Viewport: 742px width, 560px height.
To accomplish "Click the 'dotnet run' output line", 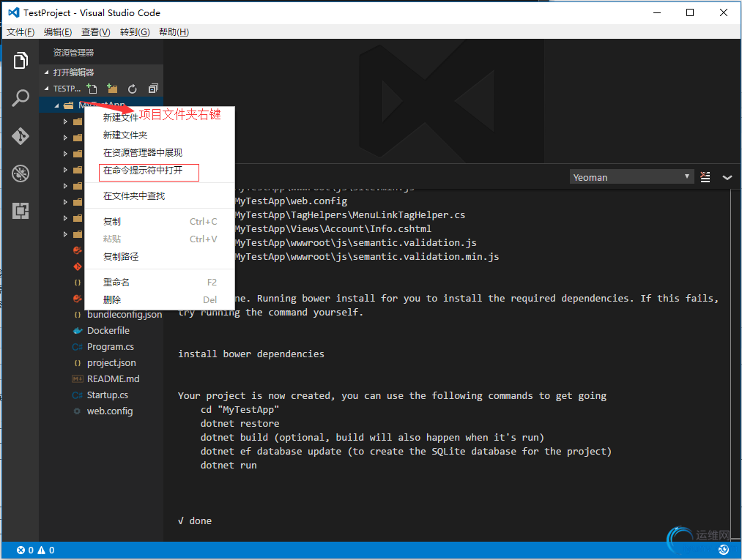I will click(x=229, y=465).
